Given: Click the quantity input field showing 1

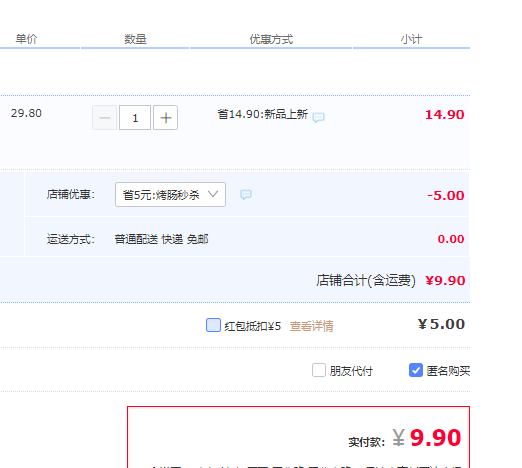Looking at the screenshot, I should tap(135, 118).
